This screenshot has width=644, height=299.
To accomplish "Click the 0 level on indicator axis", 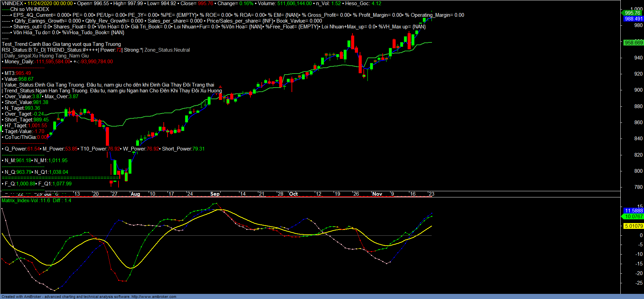I will [x=641, y=235].
